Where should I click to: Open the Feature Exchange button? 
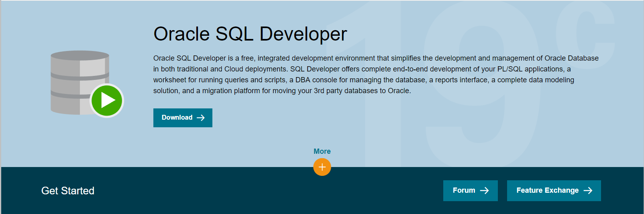(554, 191)
